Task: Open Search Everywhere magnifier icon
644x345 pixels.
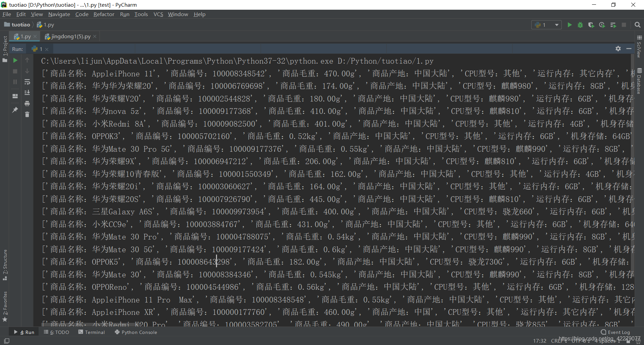Action: click(x=638, y=25)
